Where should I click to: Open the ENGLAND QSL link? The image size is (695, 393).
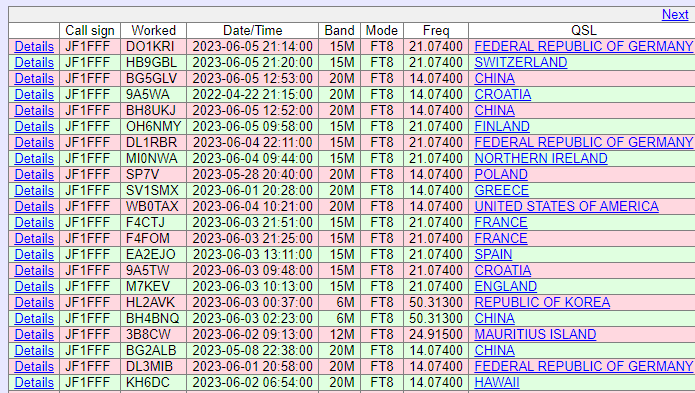(x=506, y=287)
